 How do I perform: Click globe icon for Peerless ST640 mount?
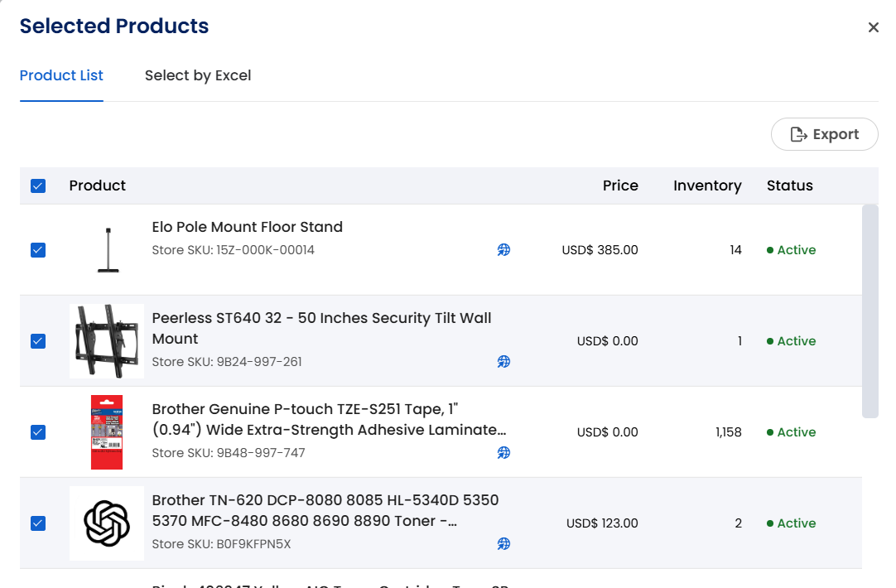coord(503,362)
